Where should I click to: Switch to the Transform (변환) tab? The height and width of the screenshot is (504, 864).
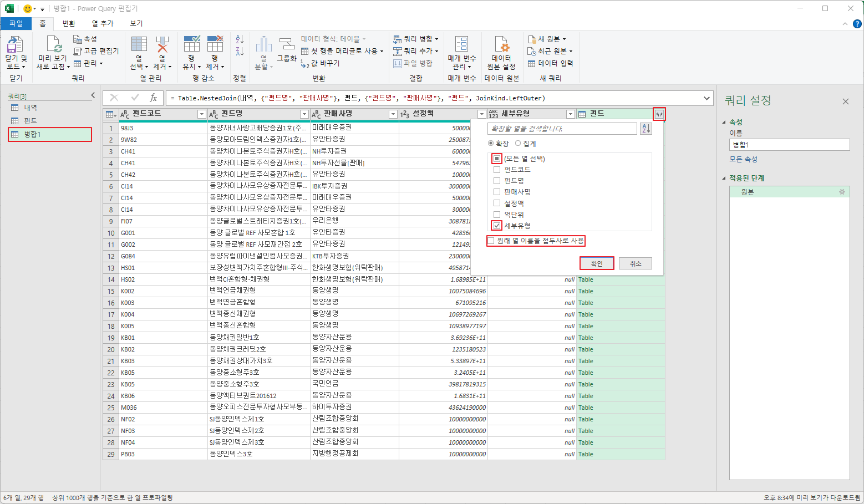(69, 23)
